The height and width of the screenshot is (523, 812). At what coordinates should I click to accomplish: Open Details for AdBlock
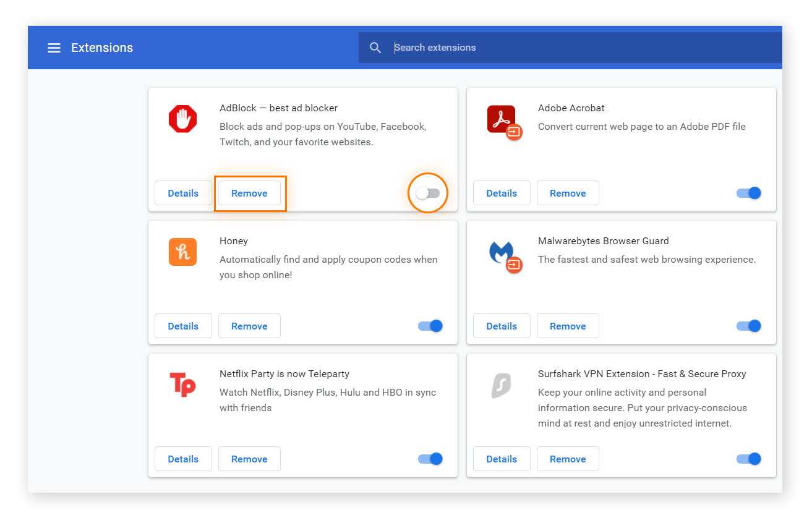coord(183,193)
